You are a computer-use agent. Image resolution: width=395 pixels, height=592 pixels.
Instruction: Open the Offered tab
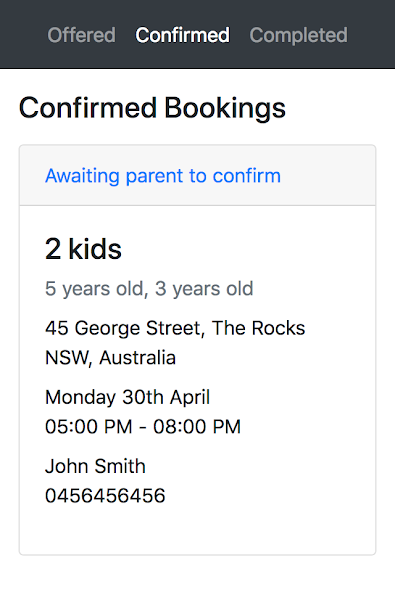pyautogui.click(x=81, y=35)
